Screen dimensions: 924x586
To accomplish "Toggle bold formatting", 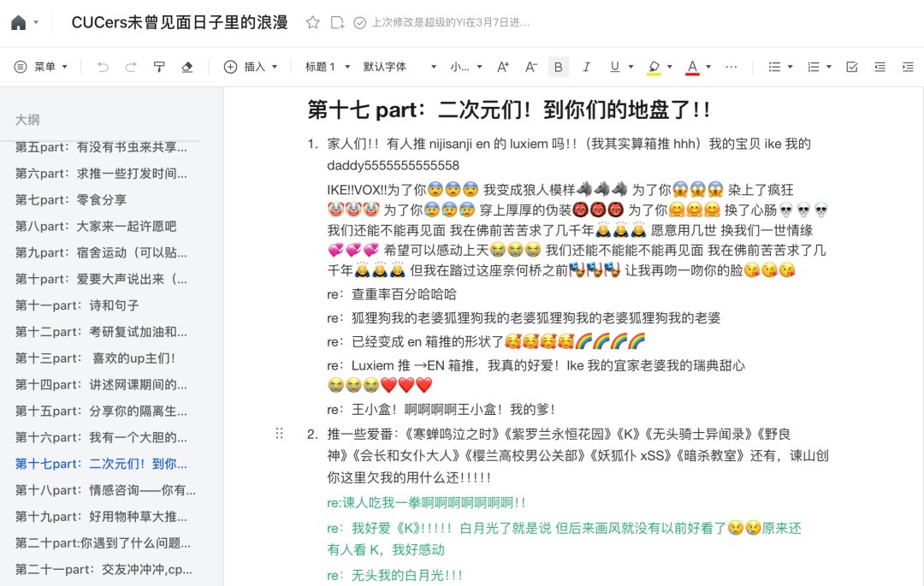I will [557, 66].
